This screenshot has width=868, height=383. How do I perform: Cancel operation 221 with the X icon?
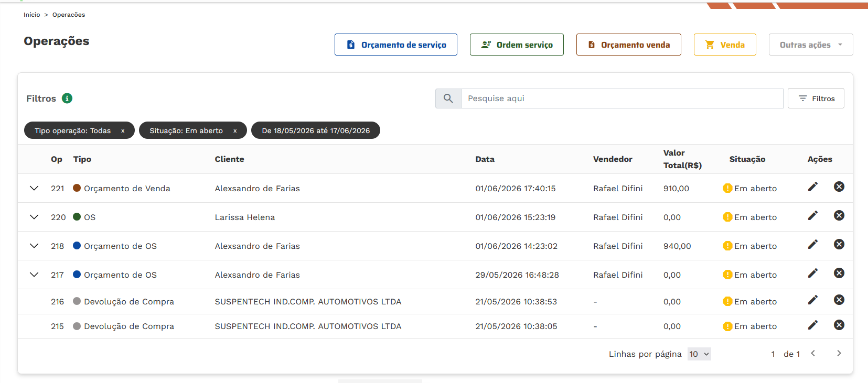[x=839, y=187]
